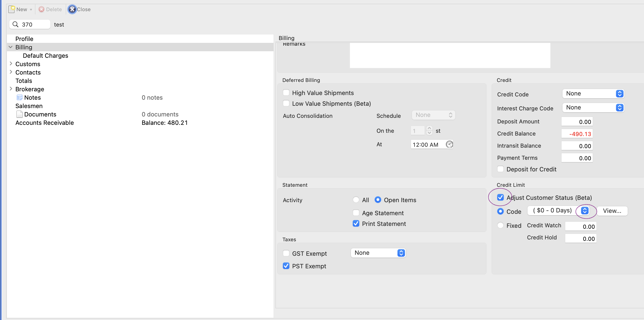The image size is (644, 320).
Task: Click the View... button
Action: tap(612, 211)
